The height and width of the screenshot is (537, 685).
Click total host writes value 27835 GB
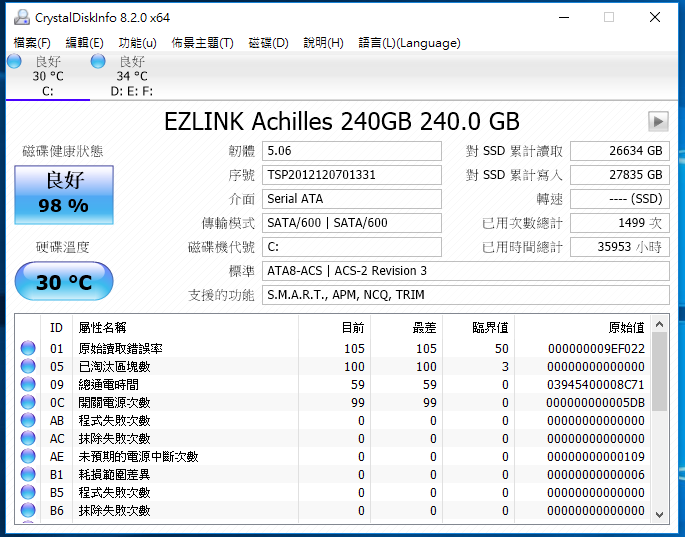click(620, 175)
